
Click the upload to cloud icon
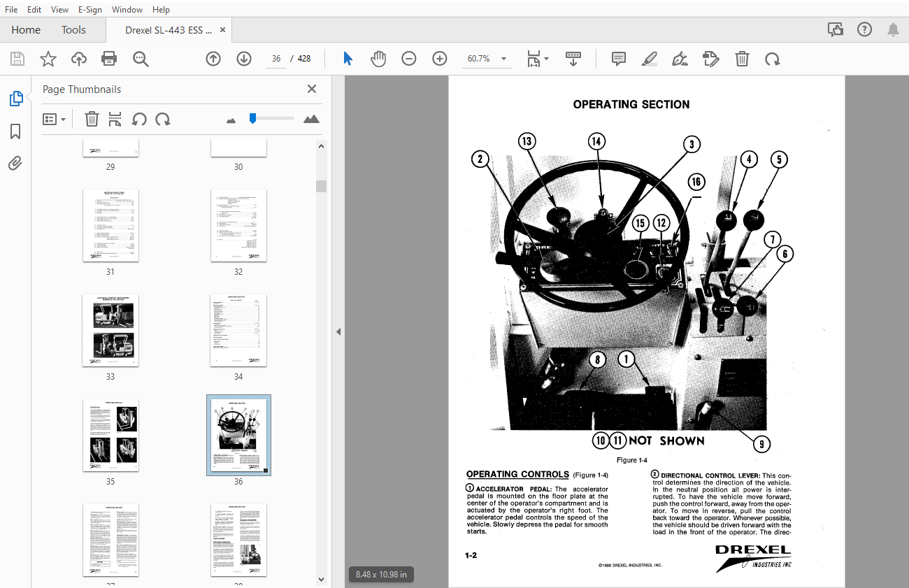(x=79, y=59)
